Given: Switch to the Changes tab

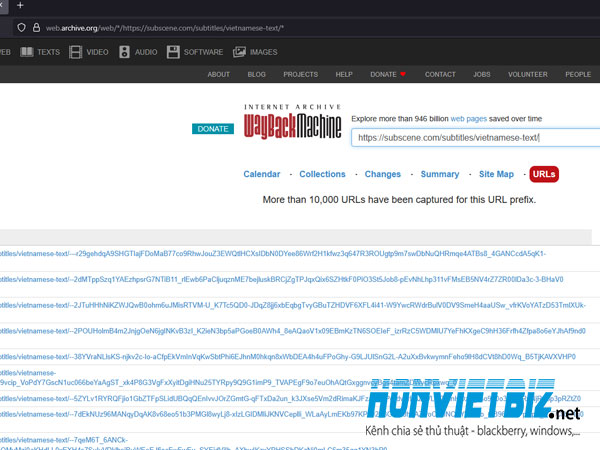Looking at the screenshot, I should [383, 174].
